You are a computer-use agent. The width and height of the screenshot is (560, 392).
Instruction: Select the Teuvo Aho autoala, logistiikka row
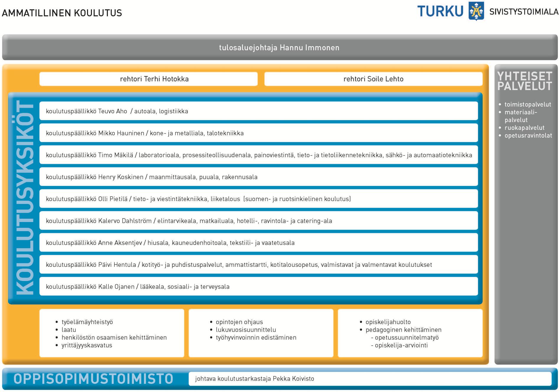pos(259,111)
